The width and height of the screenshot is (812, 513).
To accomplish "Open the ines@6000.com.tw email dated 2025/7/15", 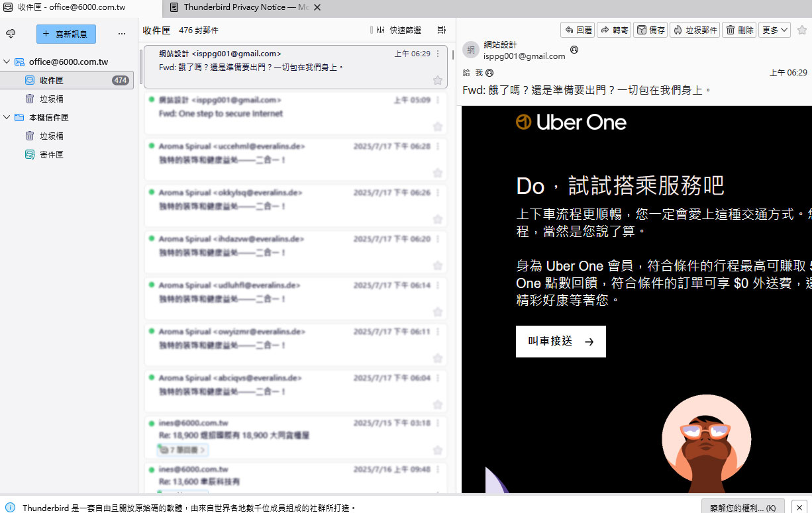I will [295, 438].
